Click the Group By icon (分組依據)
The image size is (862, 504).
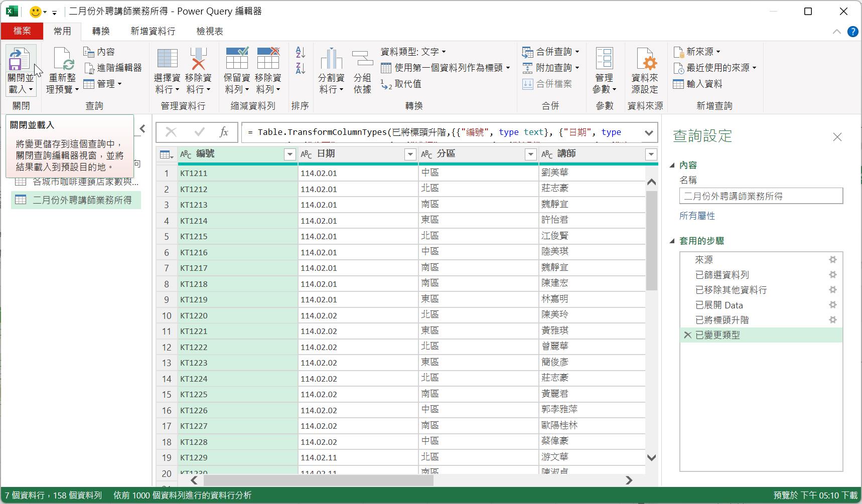coord(362,59)
